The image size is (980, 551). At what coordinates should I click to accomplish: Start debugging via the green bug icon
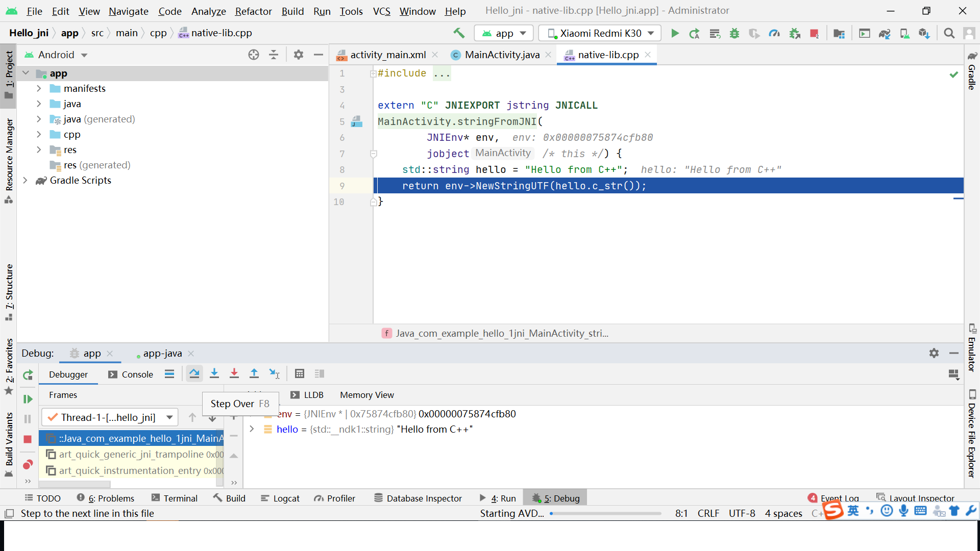coord(734,33)
